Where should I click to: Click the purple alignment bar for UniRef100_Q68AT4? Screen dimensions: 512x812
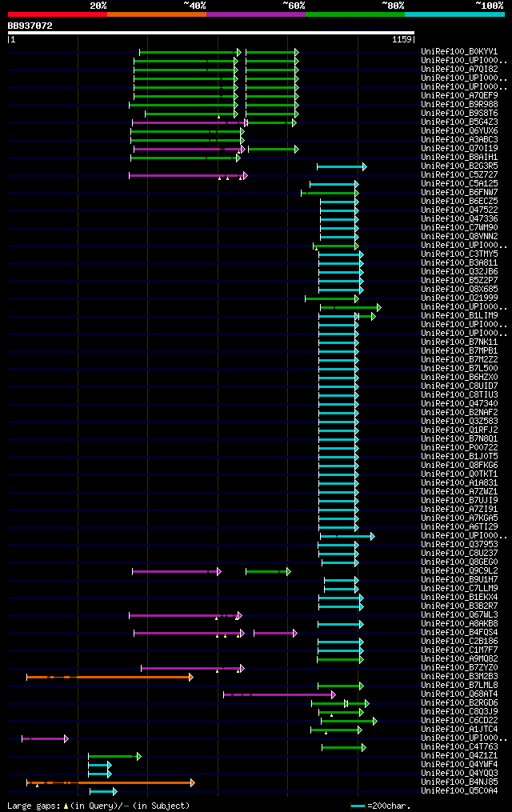[279, 695]
